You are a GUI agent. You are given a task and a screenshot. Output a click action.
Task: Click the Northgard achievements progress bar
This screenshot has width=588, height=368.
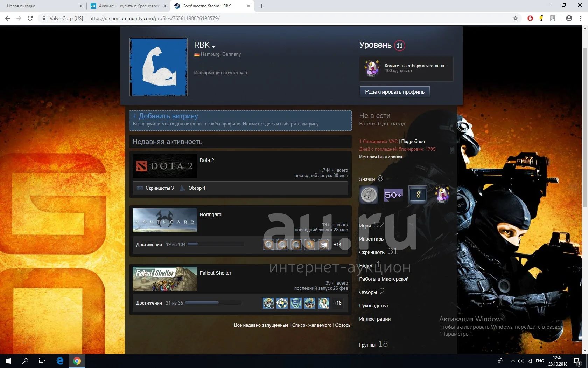pyautogui.click(x=216, y=244)
